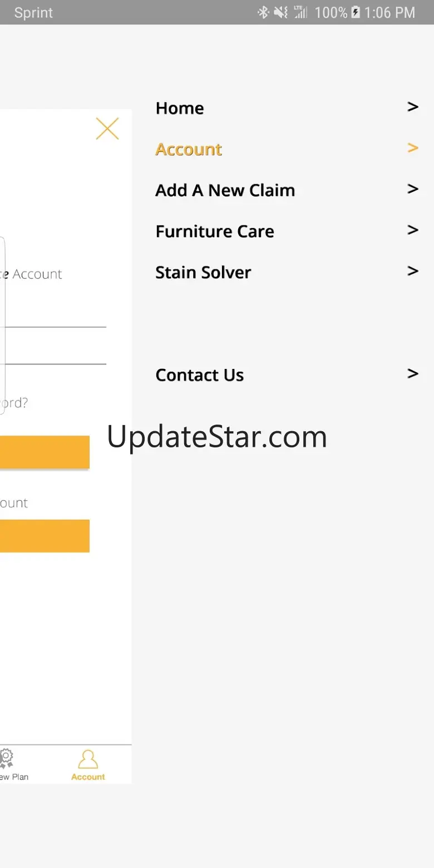Tap the battery status icon
434x868 pixels.
tap(356, 12)
